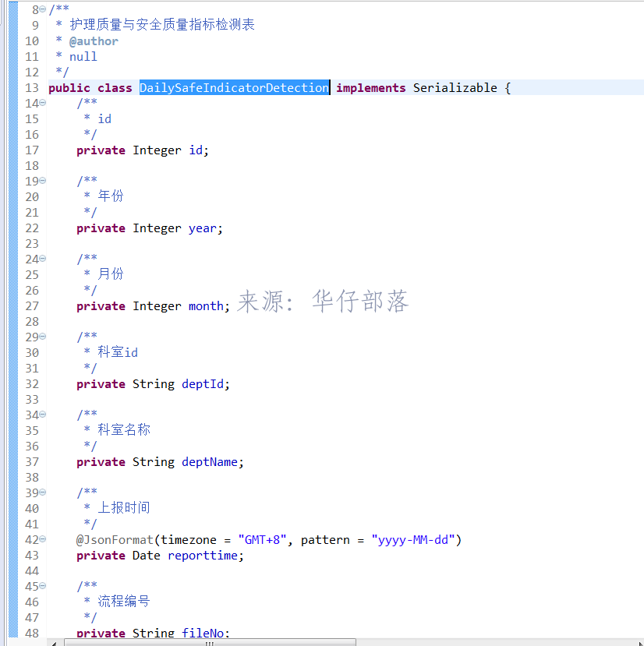Click the selected class name DailySafeIndicatorDetection
The height and width of the screenshot is (646, 644).
point(234,88)
